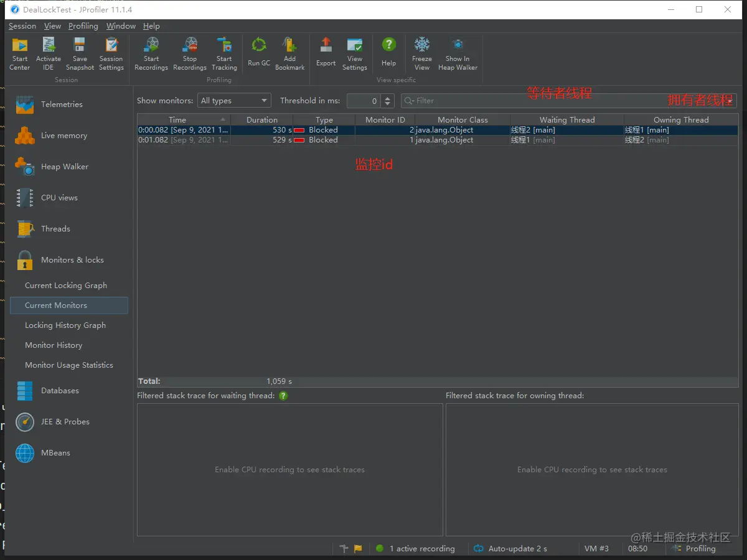Sort by the Time column header
Image resolution: width=747 pixels, height=560 pixels.
point(184,119)
